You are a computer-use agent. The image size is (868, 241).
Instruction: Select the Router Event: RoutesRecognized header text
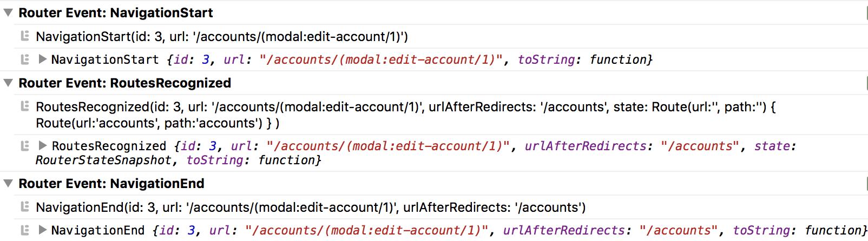pos(125,83)
